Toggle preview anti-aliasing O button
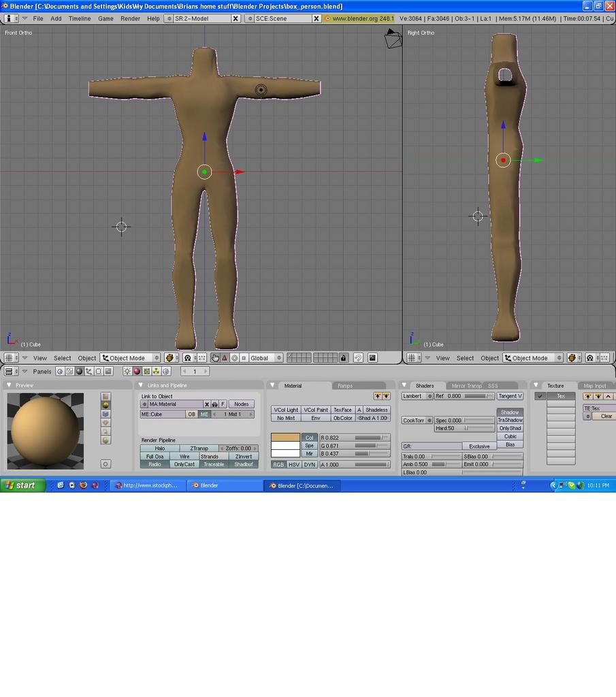The width and height of the screenshot is (616, 697). [106, 464]
